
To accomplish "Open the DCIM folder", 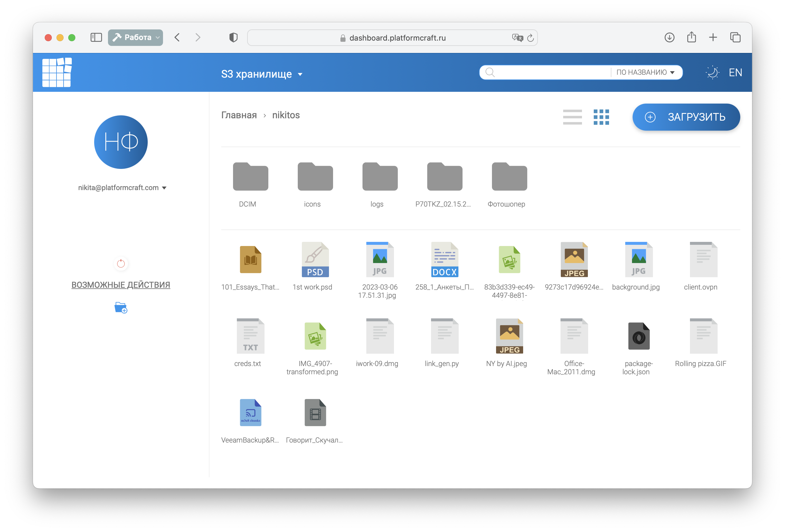I will (x=250, y=177).
